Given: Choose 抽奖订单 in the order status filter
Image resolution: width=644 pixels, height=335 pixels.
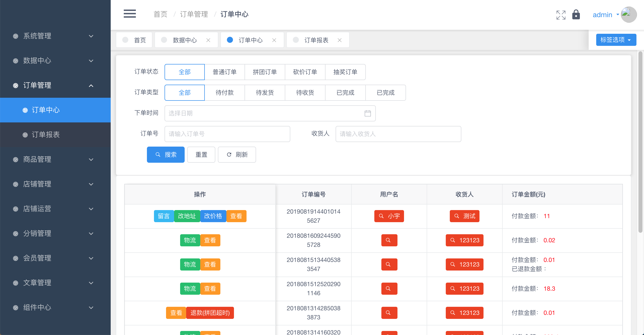Looking at the screenshot, I should click(345, 72).
